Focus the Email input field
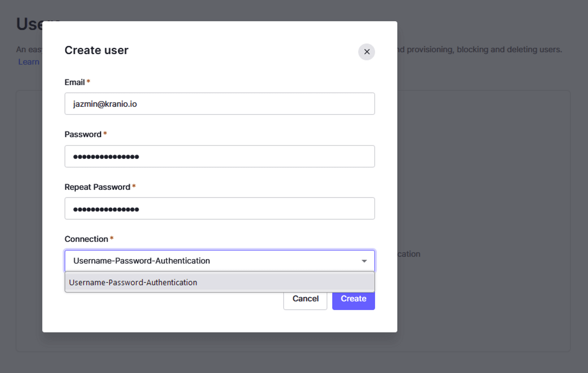Image resolution: width=588 pixels, height=373 pixels. click(x=219, y=104)
